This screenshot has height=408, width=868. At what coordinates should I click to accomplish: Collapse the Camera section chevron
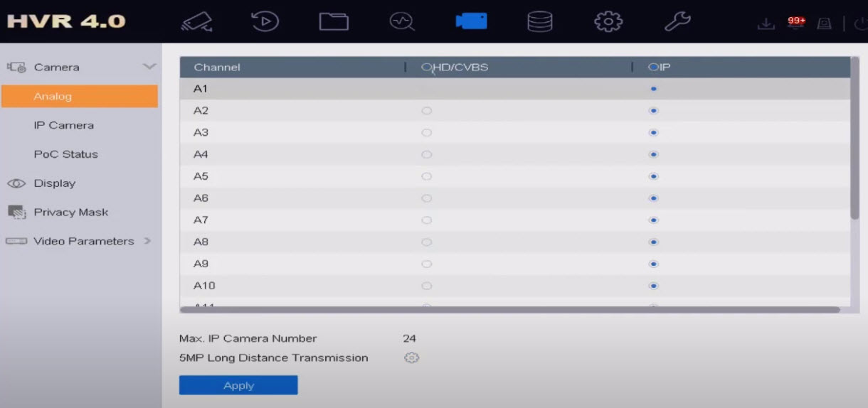[x=149, y=67]
